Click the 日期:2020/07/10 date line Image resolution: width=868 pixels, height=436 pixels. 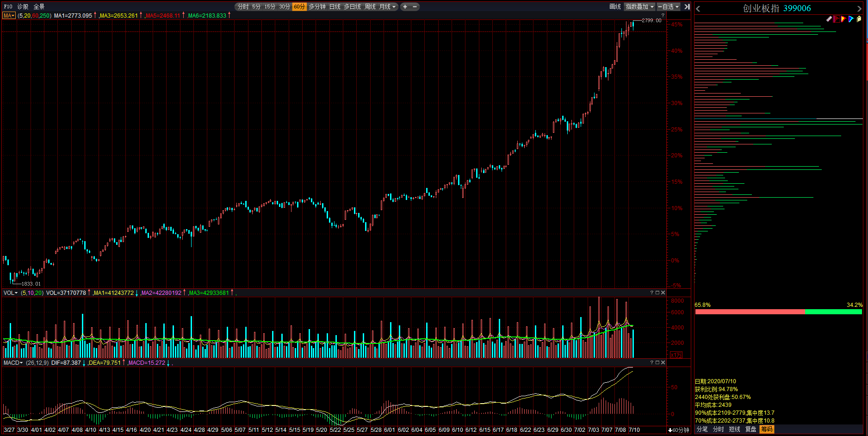715,381
